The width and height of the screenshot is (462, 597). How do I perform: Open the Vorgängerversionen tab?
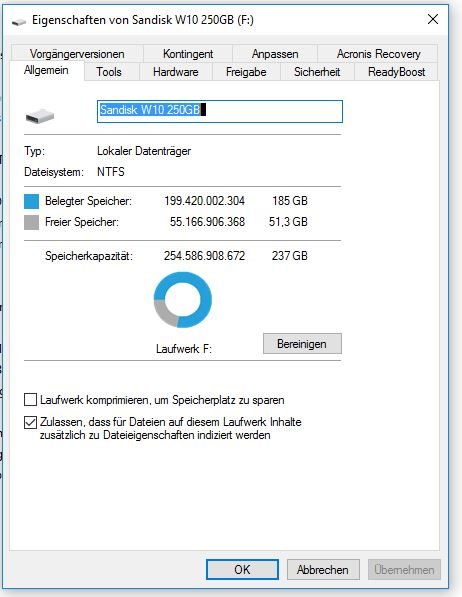coord(77,54)
